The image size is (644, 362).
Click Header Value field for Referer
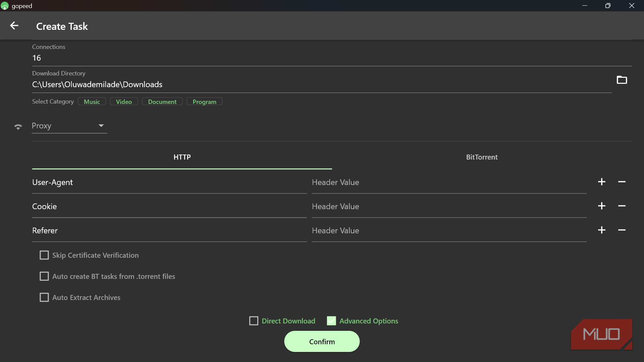point(449,231)
